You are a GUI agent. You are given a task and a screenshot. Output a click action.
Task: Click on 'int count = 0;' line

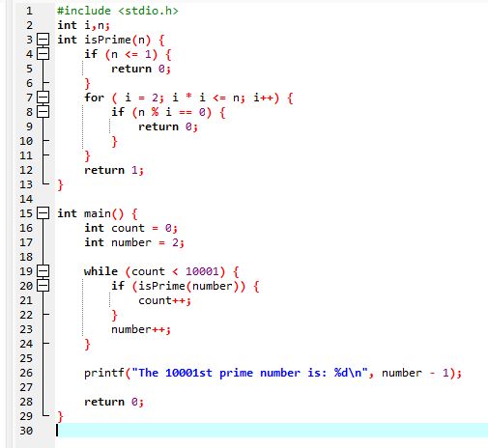click(x=131, y=228)
